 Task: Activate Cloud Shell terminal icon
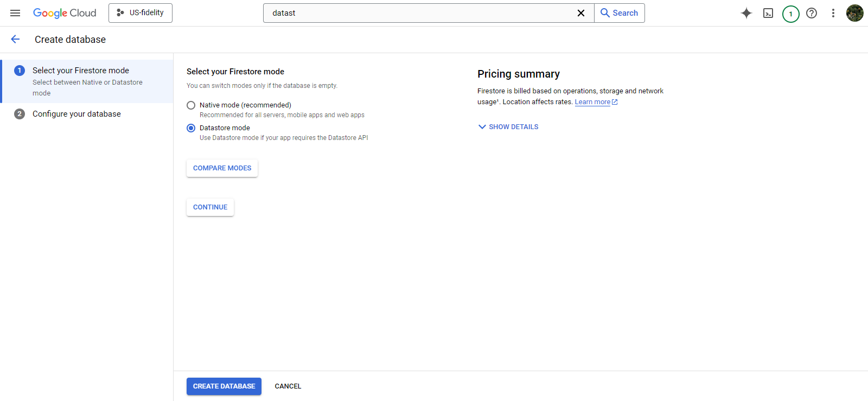pyautogui.click(x=768, y=13)
